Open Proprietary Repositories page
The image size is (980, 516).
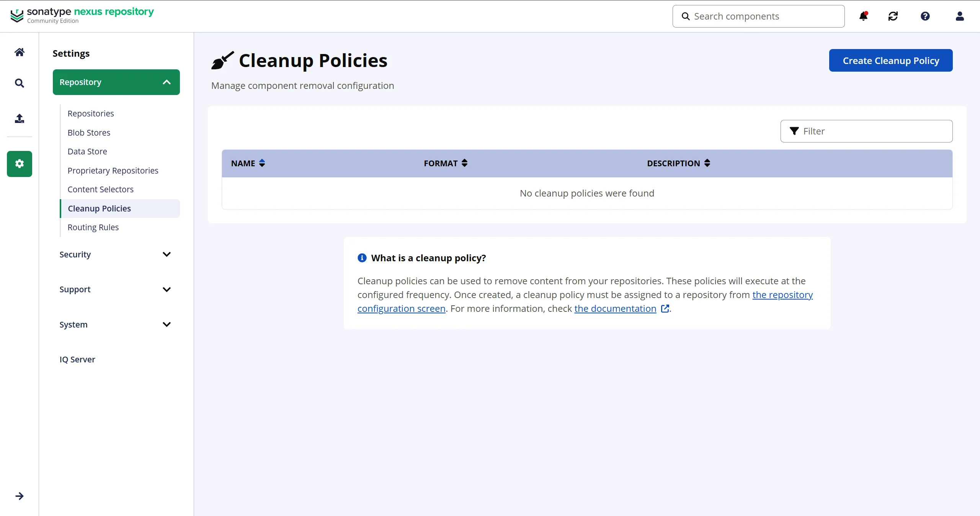(113, 170)
